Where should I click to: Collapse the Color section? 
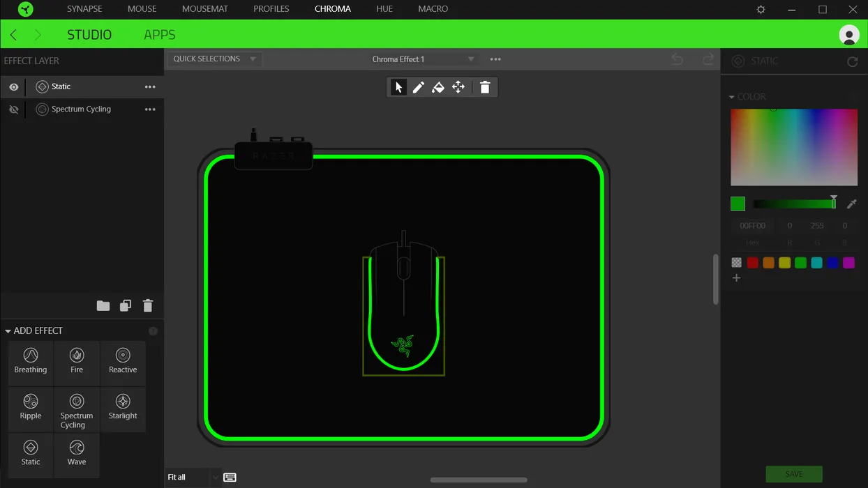(732, 97)
